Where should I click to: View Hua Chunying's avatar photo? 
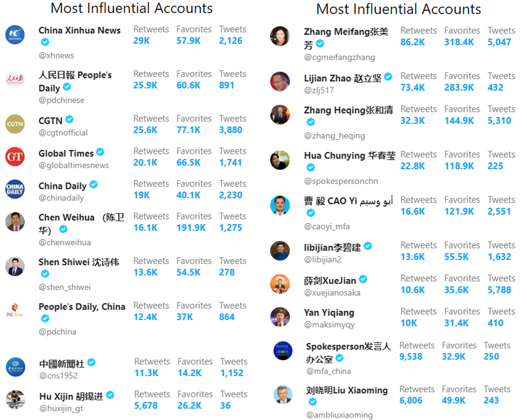tap(280, 160)
